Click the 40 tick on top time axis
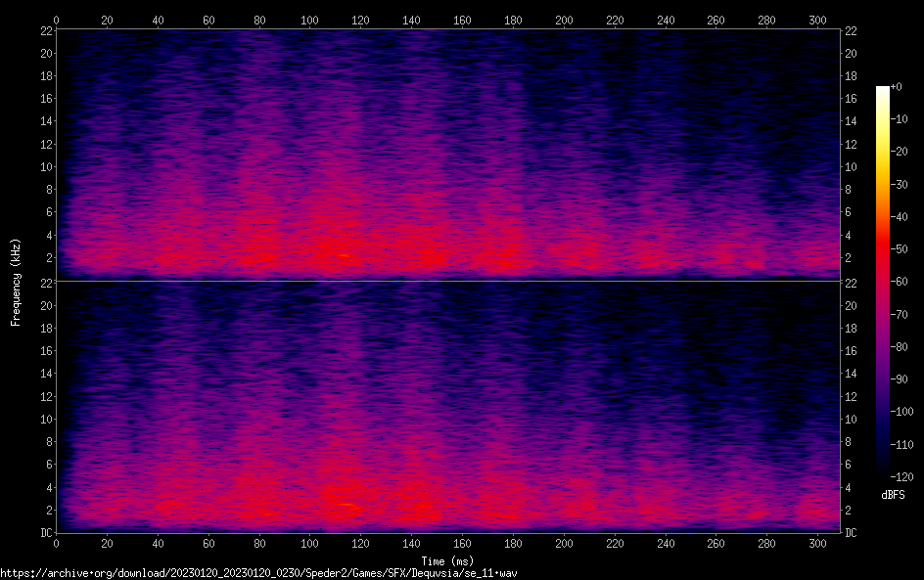 coord(158,20)
